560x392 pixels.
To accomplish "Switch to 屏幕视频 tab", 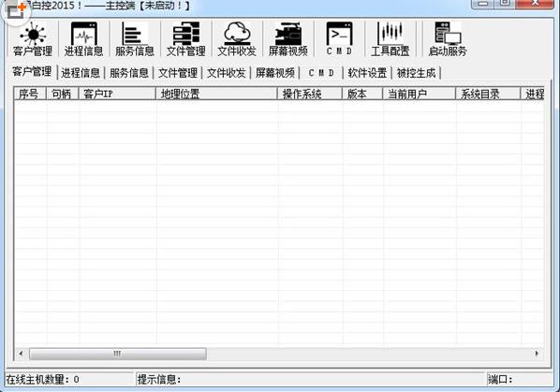I will tap(275, 73).
